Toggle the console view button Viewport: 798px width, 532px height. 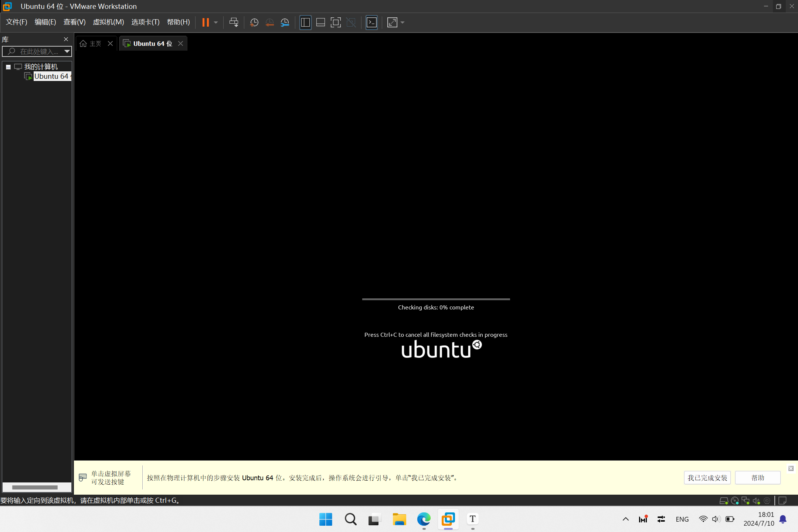371,22
